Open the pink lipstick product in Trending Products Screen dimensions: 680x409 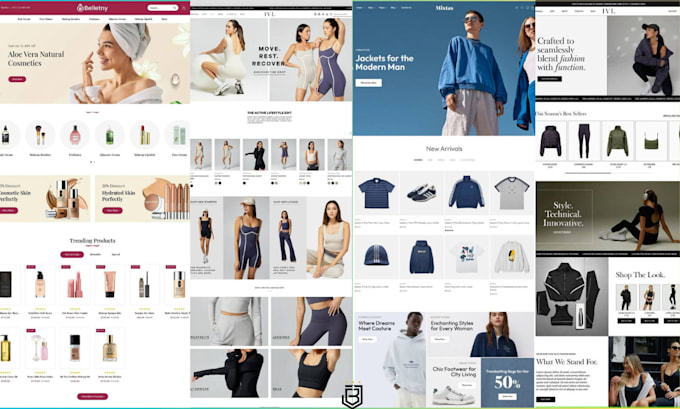pyautogui.click(x=75, y=284)
